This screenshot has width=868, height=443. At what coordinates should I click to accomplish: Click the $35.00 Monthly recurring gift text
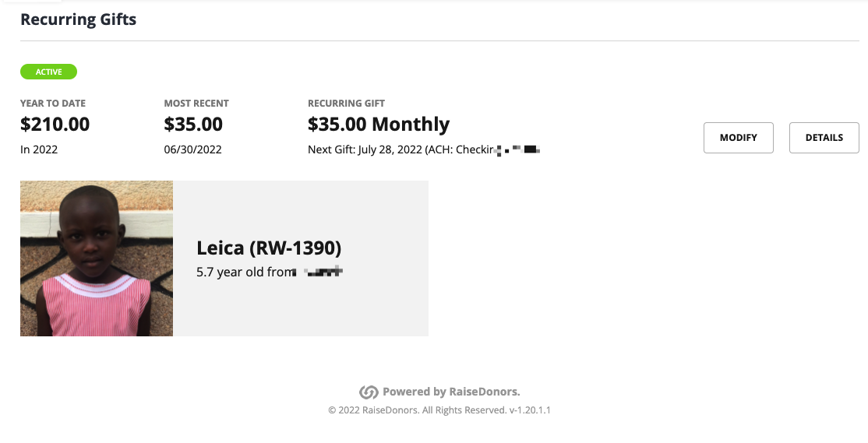(379, 125)
